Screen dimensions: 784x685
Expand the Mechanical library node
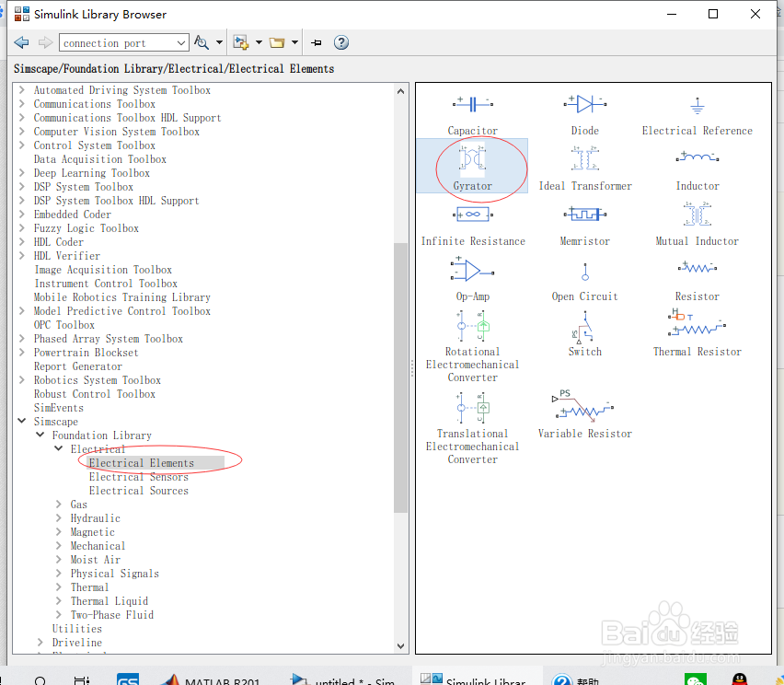(59, 545)
